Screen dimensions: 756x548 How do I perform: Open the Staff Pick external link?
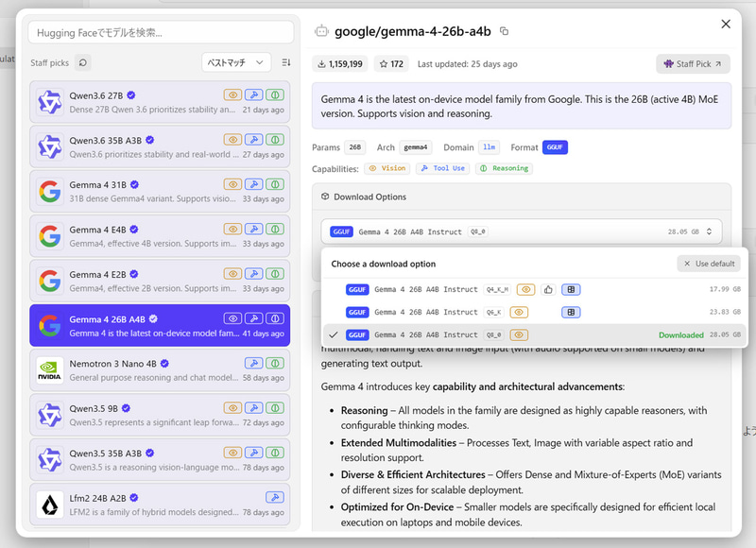[x=693, y=64]
